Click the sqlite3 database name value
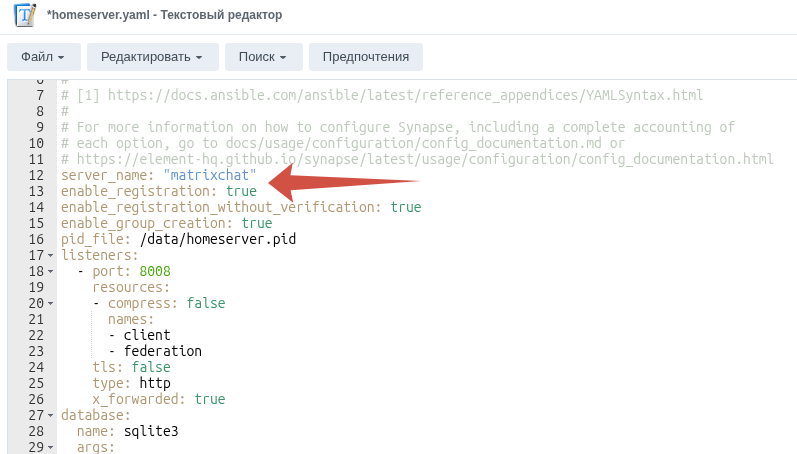The height and width of the screenshot is (454, 797). coord(151,432)
